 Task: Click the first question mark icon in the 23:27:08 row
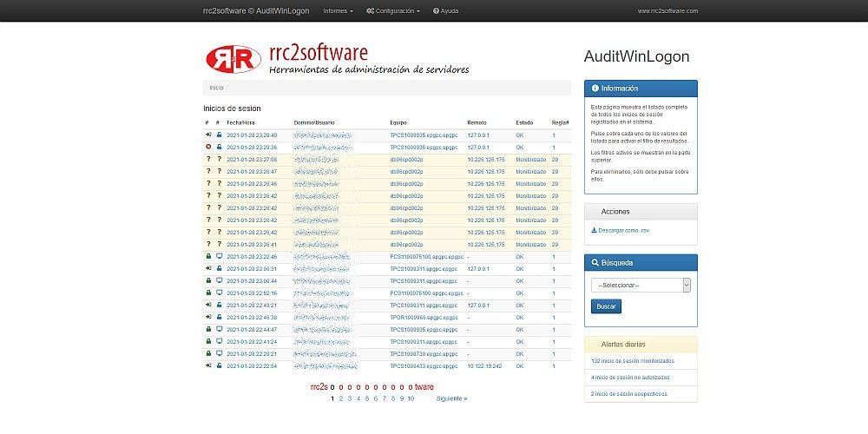pyautogui.click(x=208, y=160)
